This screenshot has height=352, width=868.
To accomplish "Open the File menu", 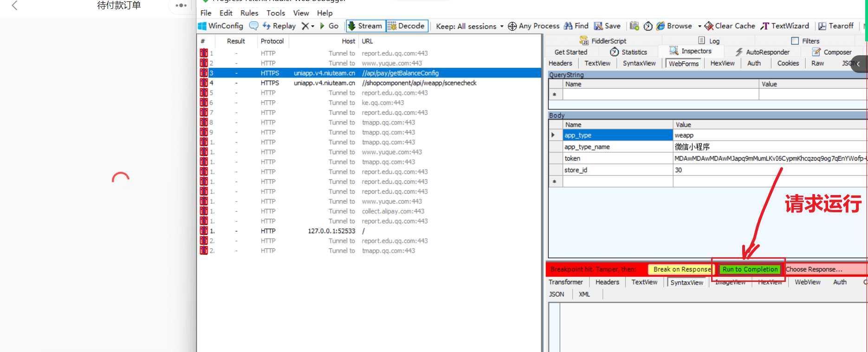I will pyautogui.click(x=206, y=13).
